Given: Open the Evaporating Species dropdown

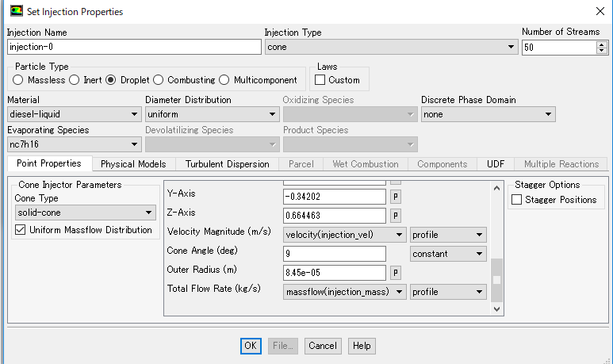Looking at the screenshot, I should [x=74, y=144].
